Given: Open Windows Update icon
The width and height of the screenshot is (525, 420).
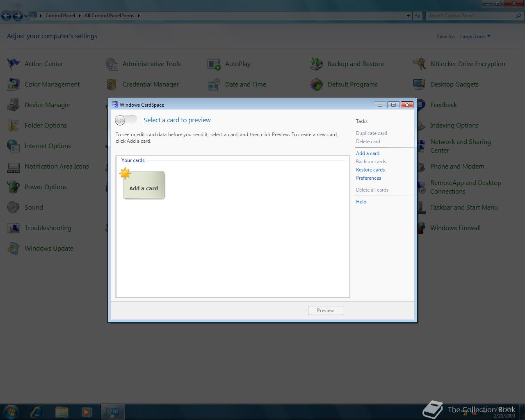Looking at the screenshot, I should tap(14, 248).
